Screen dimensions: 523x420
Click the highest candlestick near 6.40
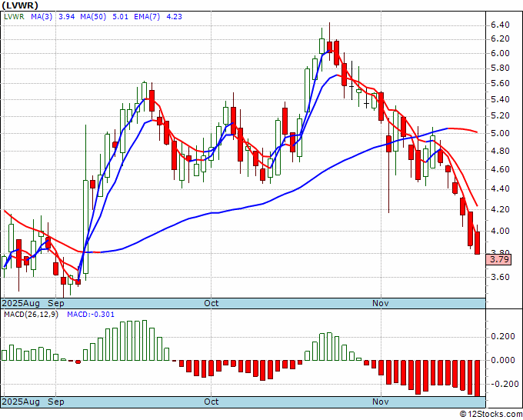point(329,42)
